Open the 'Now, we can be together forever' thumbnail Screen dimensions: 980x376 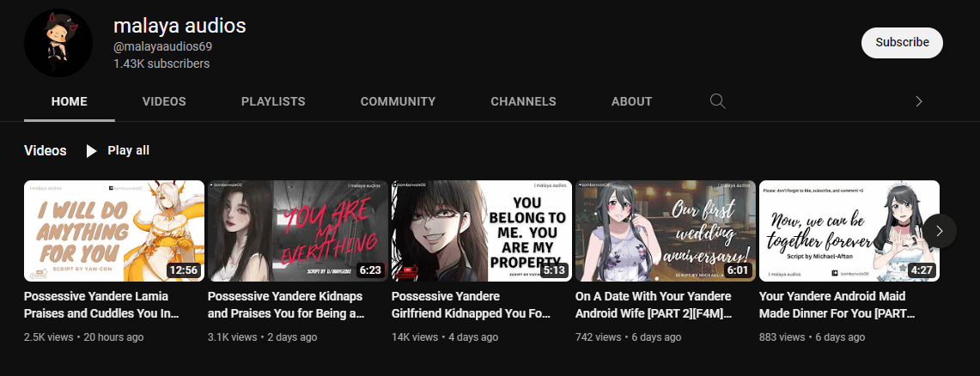[x=849, y=231]
